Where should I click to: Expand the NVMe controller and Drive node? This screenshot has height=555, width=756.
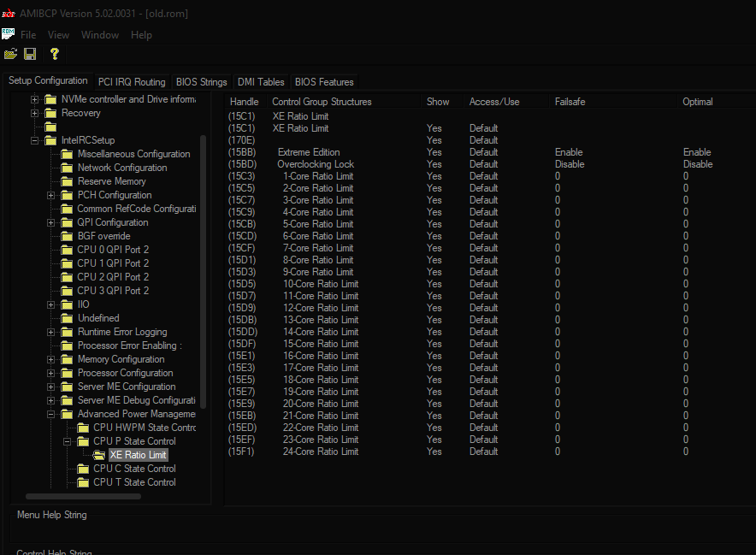coord(35,100)
